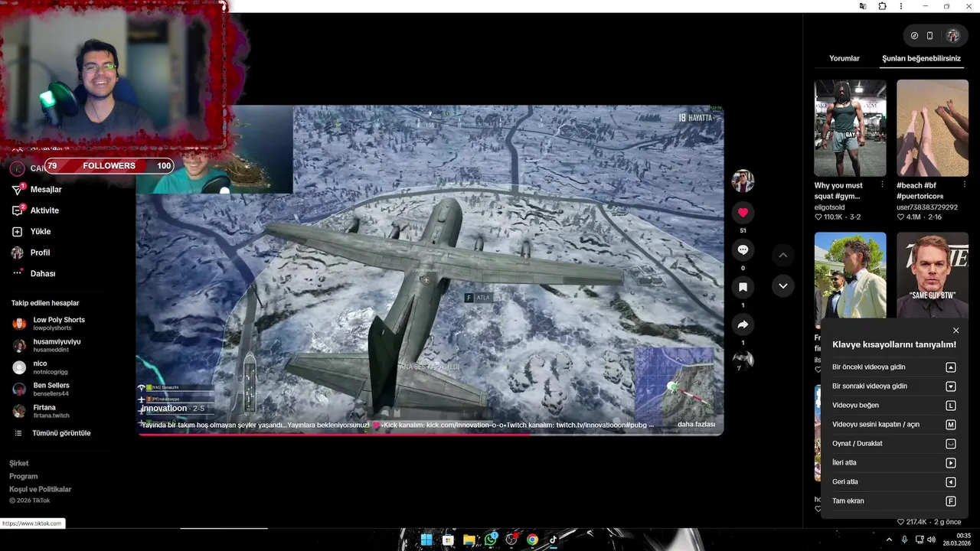The image size is (980, 551).
Task: Expand the Program footer section
Action: click(x=23, y=476)
